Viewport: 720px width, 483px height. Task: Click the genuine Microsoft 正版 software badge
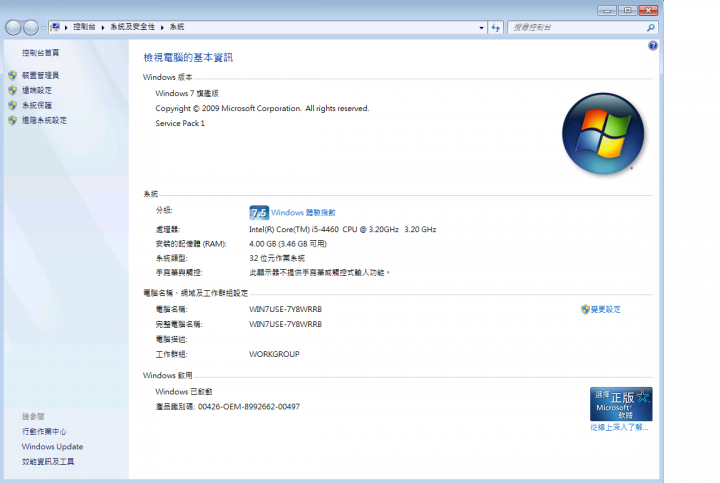point(621,404)
